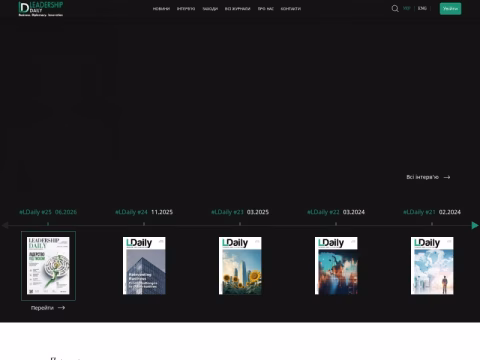
Task: Click the Перейти link under cover #25
Action: click(42, 308)
